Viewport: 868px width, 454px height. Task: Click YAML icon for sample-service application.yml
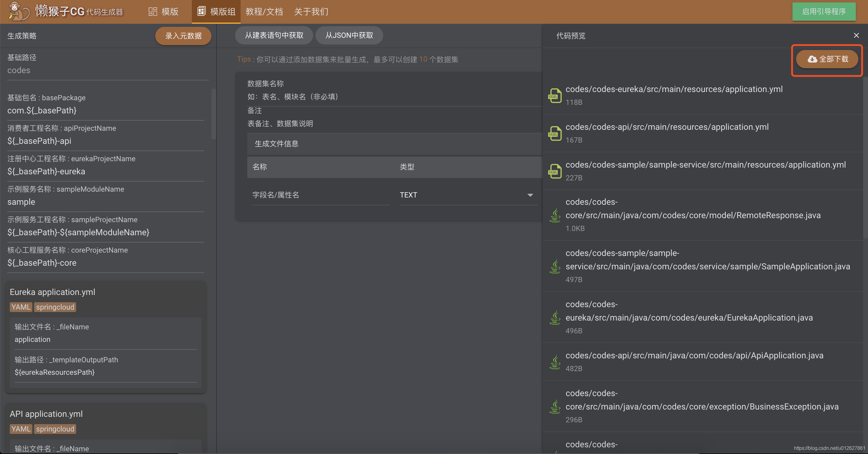point(555,171)
